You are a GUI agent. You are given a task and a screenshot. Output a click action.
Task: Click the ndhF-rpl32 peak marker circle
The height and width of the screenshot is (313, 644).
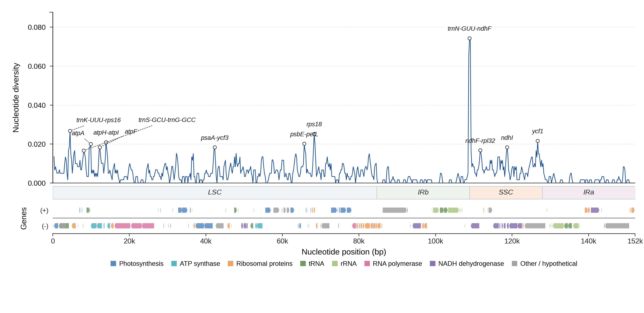[x=480, y=150]
